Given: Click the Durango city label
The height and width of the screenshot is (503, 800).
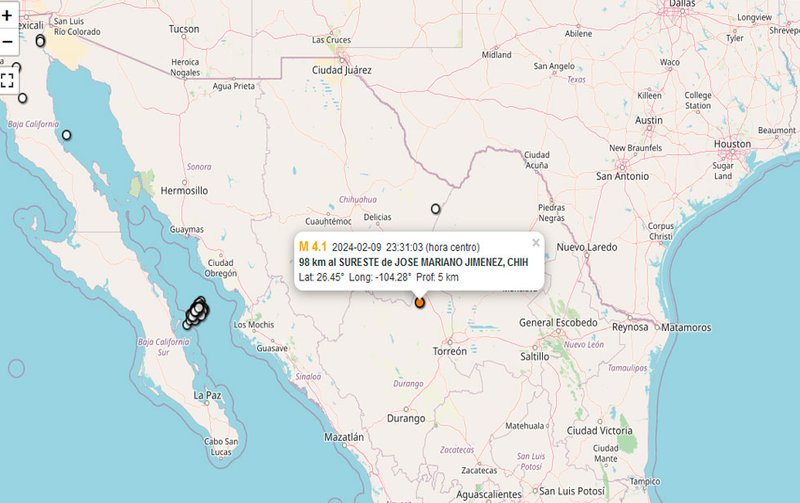Looking at the screenshot, I should click(406, 418).
